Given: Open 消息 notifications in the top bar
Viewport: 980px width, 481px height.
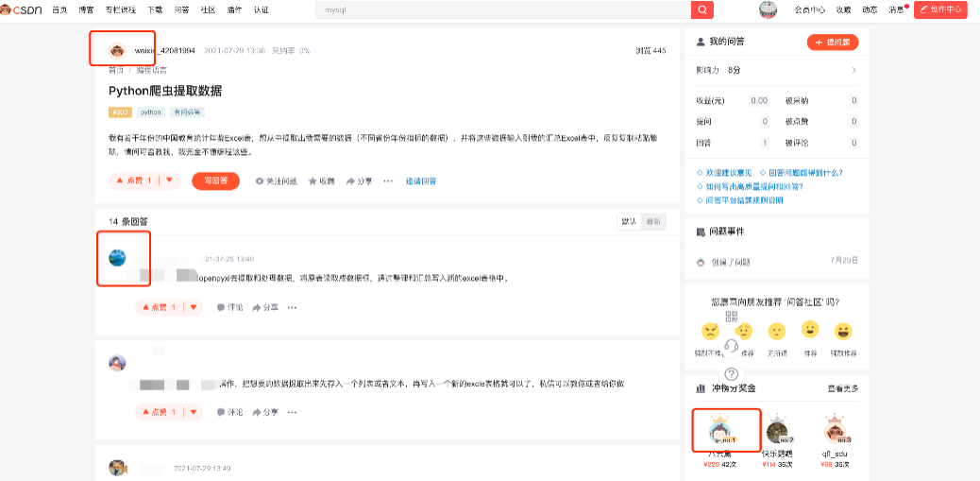Looking at the screenshot, I should click(x=896, y=9).
